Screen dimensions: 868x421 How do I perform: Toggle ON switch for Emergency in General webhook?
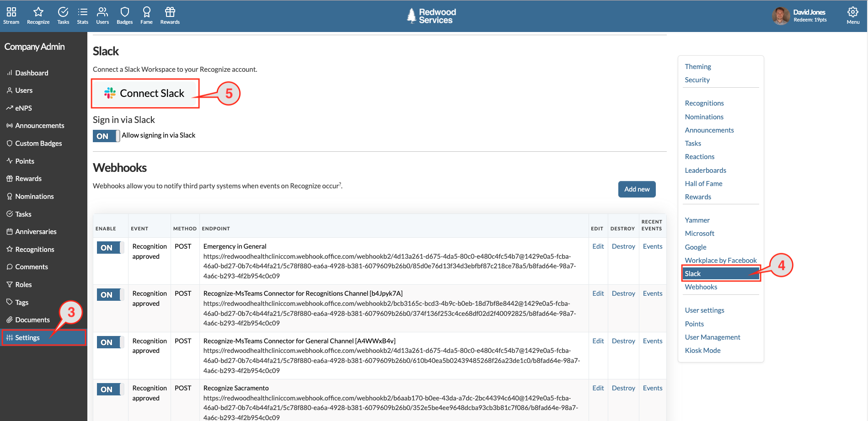pyautogui.click(x=110, y=248)
